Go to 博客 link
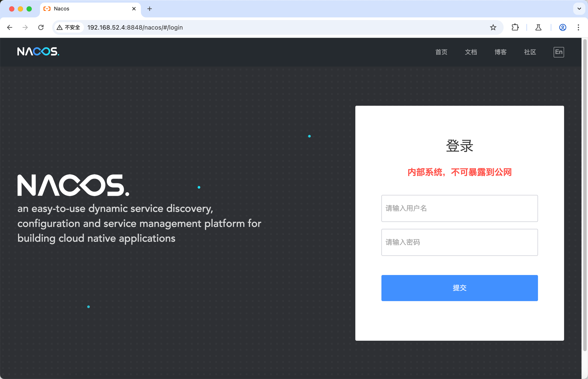The height and width of the screenshot is (379, 588). 500,52
